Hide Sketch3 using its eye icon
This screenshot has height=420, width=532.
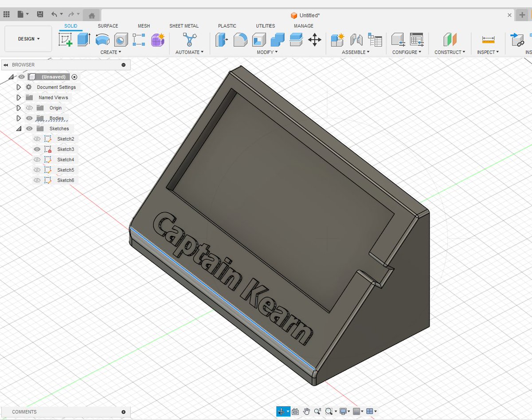pyautogui.click(x=37, y=149)
